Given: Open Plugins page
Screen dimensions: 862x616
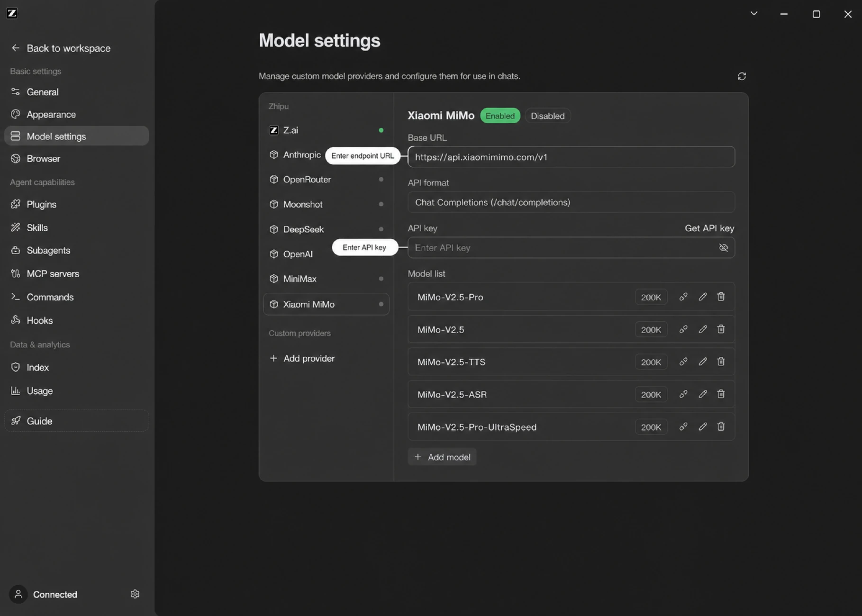Looking at the screenshot, I should pyautogui.click(x=77, y=204).
